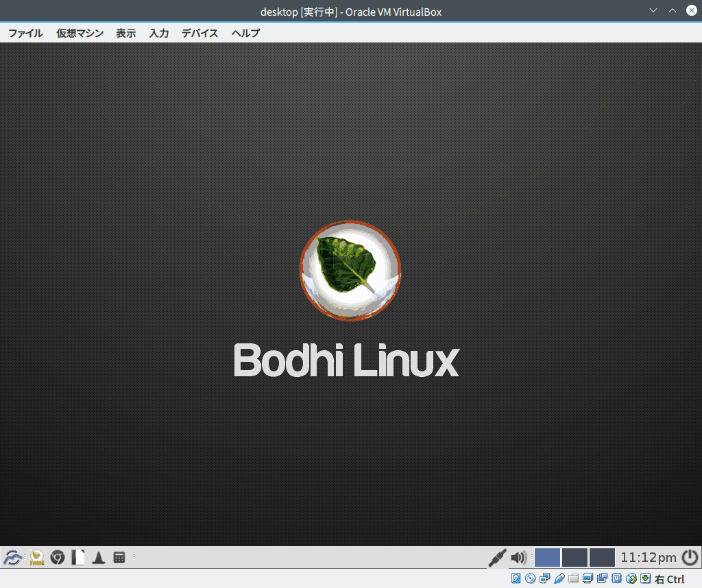
Task: Click the VirtualBox display monitor icon
Action: point(588,578)
